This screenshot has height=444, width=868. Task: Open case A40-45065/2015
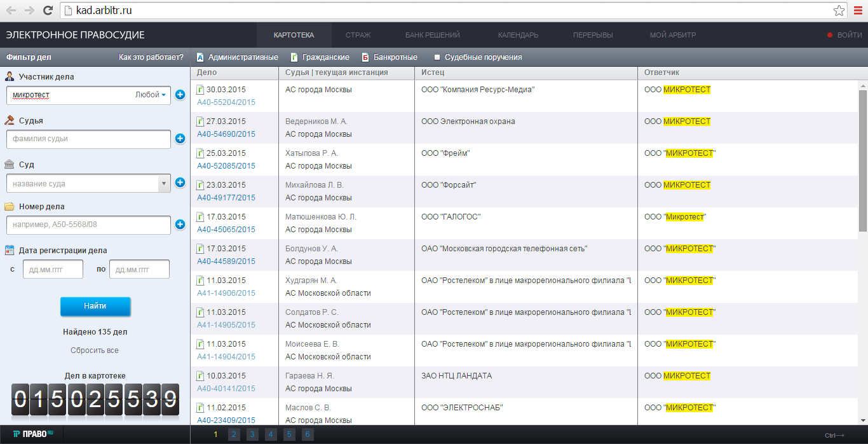[226, 230]
